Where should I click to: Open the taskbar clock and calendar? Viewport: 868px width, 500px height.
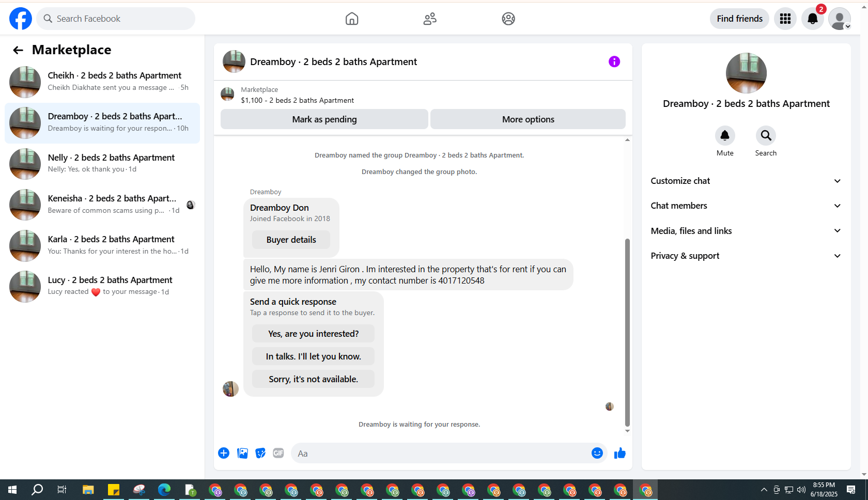[824, 490]
